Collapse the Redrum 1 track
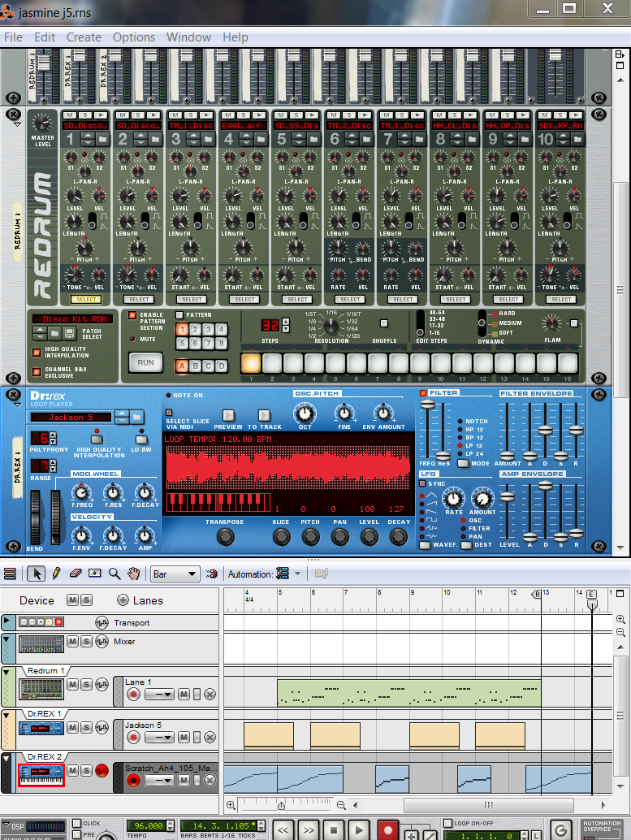The image size is (631, 840). pos(6,671)
